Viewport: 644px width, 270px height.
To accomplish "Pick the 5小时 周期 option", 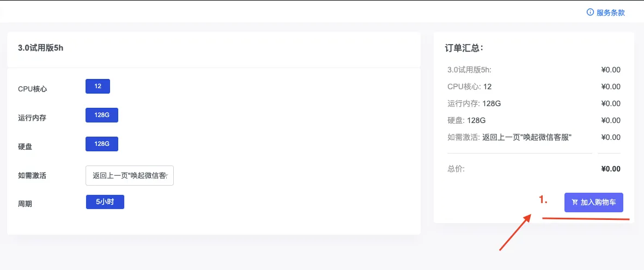I will click(105, 202).
